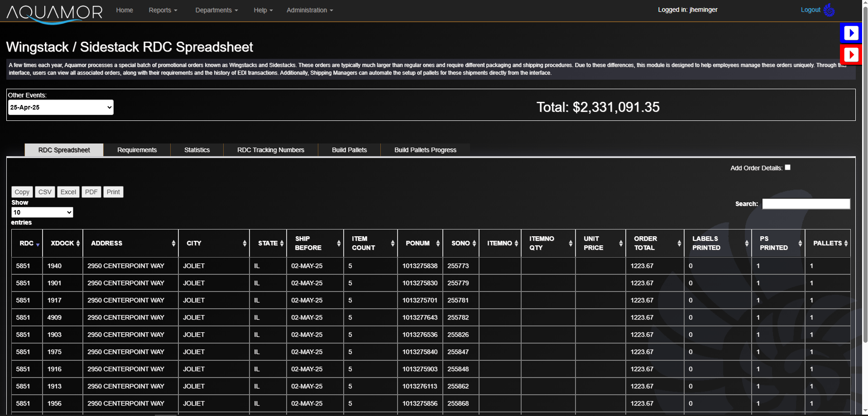Image resolution: width=868 pixels, height=416 pixels.
Task: Click the nautilus shell icon beside Logout
Action: pyautogui.click(x=830, y=10)
